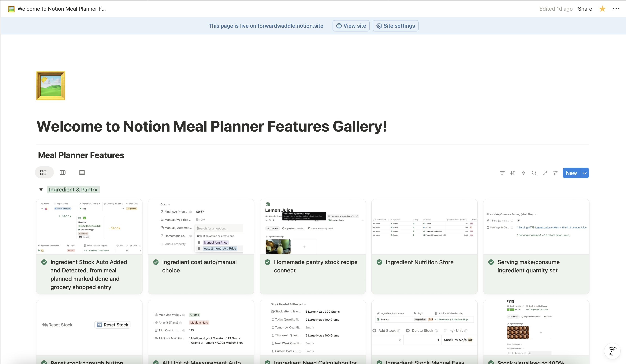
Task: Open the three-dot page options menu
Action: click(616, 9)
